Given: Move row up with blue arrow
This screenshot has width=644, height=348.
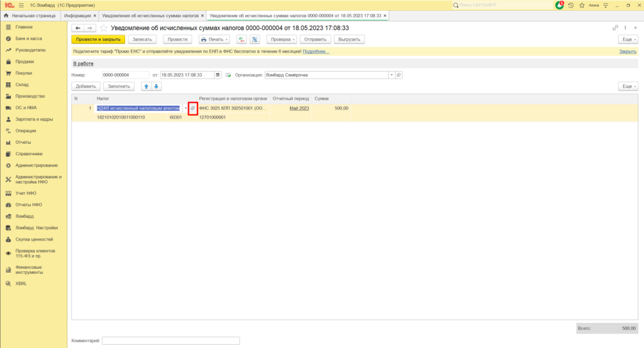Looking at the screenshot, I should click(147, 86).
